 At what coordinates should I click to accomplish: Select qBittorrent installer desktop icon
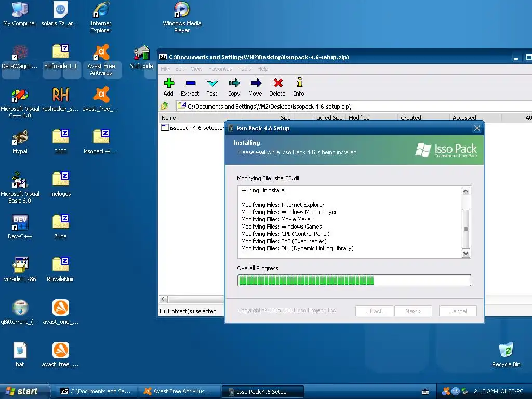click(x=20, y=313)
